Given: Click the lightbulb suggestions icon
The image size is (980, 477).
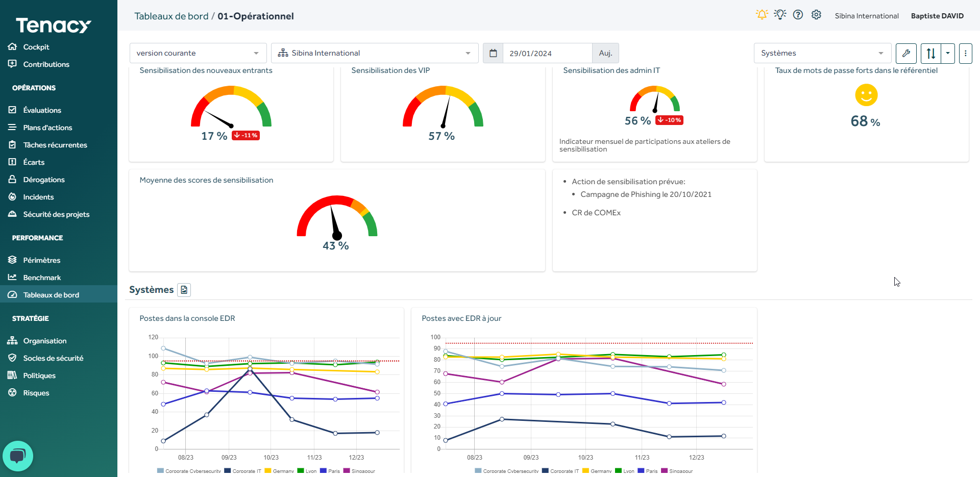Looking at the screenshot, I should point(779,15).
